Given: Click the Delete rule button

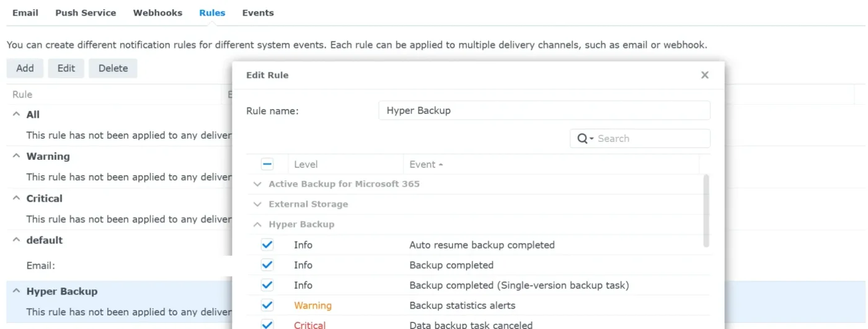Looking at the screenshot, I should (113, 68).
